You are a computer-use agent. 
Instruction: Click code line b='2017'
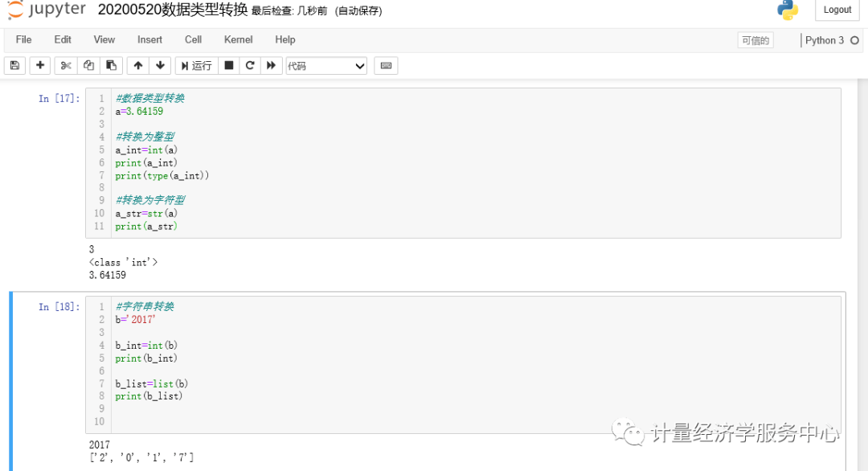135,319
